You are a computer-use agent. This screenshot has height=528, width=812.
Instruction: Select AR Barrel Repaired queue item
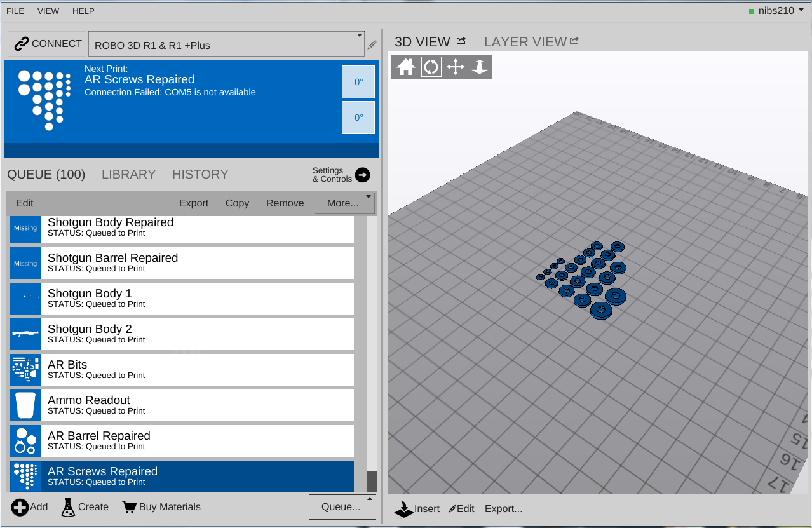pyautogui.click(x=182, y=440)
